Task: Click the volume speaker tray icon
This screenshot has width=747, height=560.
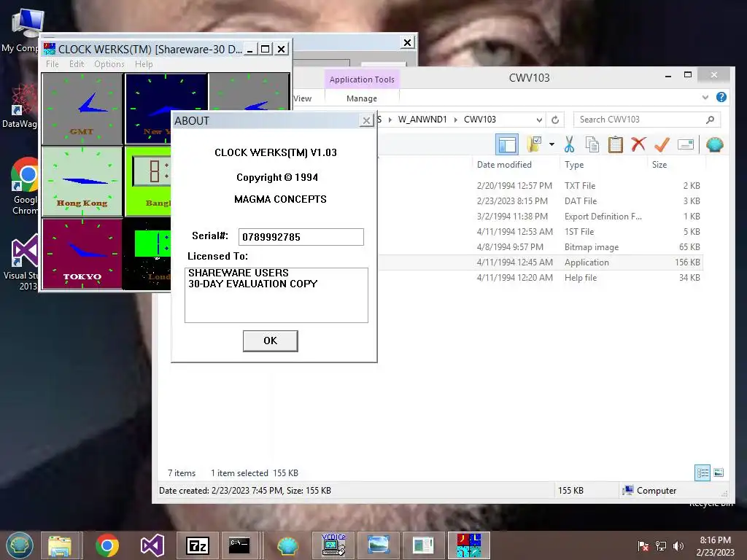Action: (x=678, y=545)
